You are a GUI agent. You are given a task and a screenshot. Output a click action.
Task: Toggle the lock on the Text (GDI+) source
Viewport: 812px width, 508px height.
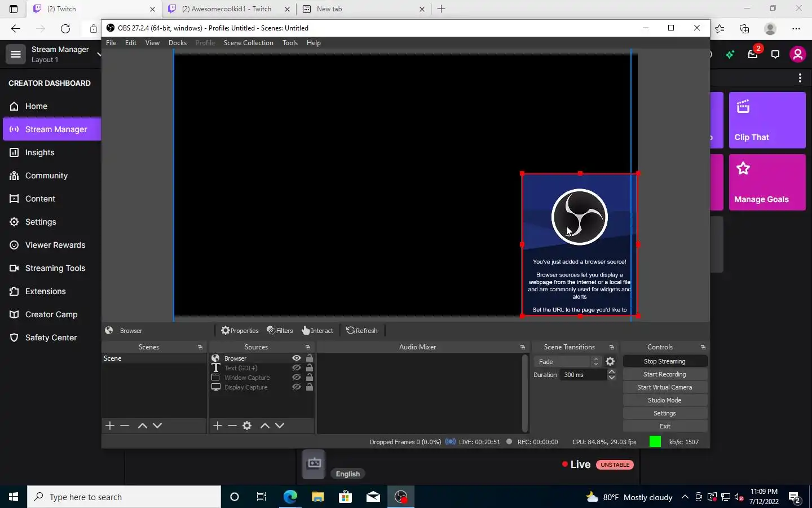pyautogui.click(x=309, y=367)
